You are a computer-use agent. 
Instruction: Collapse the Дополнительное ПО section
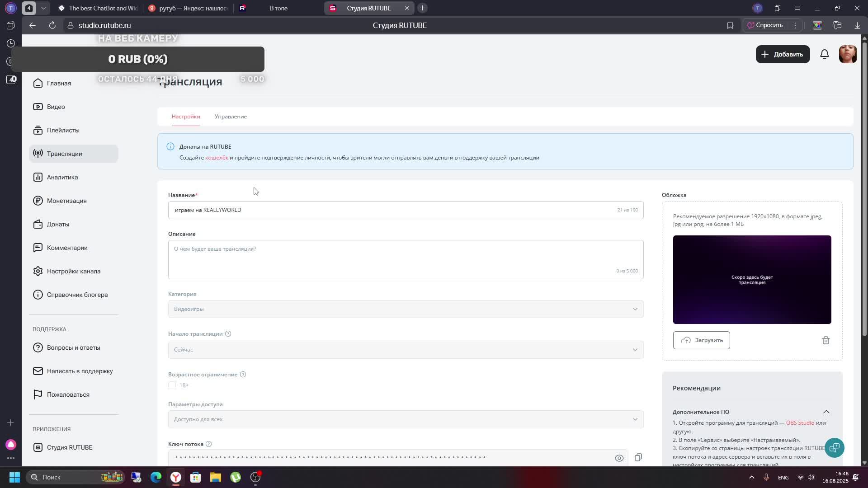[x=826, y=412]
